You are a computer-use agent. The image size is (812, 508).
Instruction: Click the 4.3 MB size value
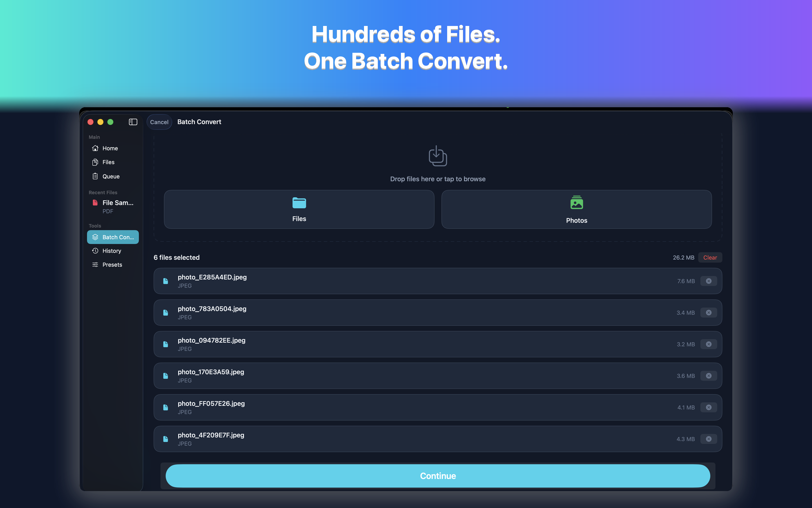point(685,439)
